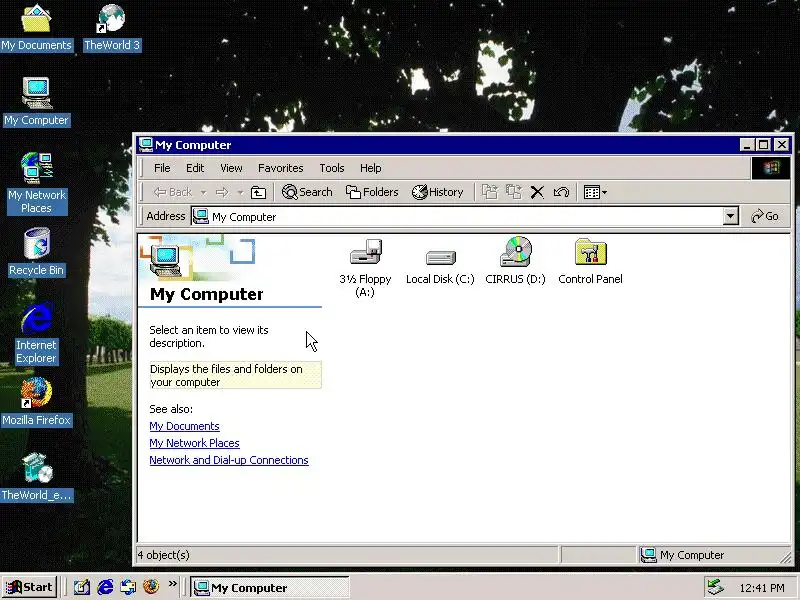Toggle the Folders pane

(372, 192)
